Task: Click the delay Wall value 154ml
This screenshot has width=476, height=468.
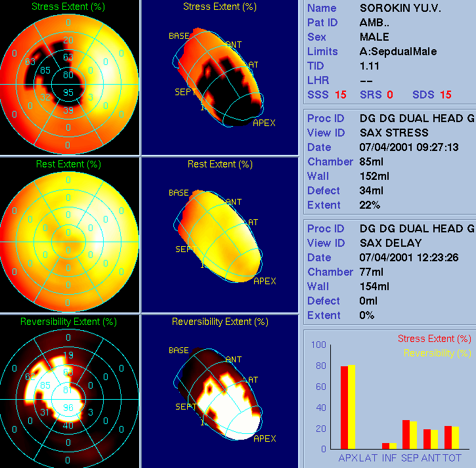Action: (x=374, y=286)
